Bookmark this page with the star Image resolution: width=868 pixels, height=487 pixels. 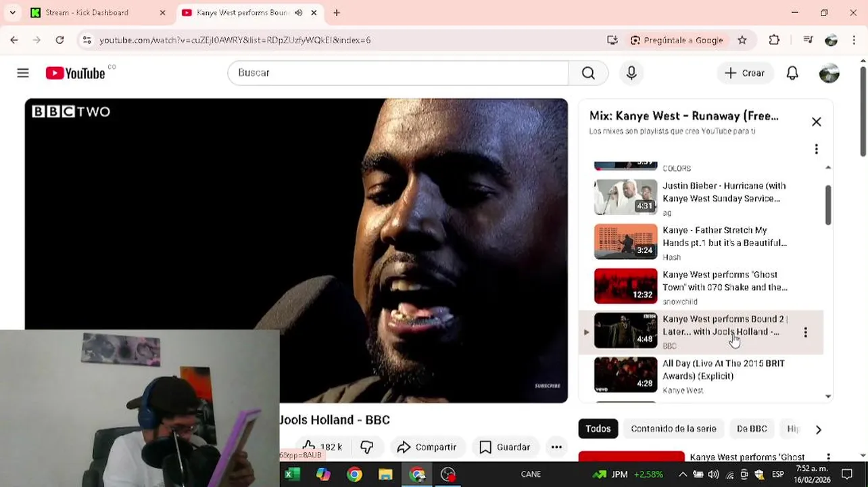point(742,40)
